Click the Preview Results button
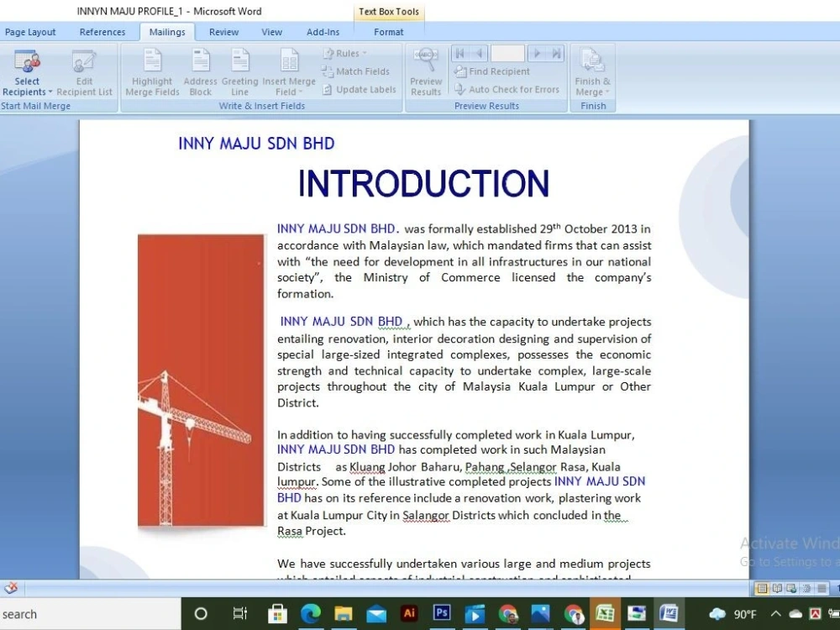The image size is (840, 630). point(426,73)
